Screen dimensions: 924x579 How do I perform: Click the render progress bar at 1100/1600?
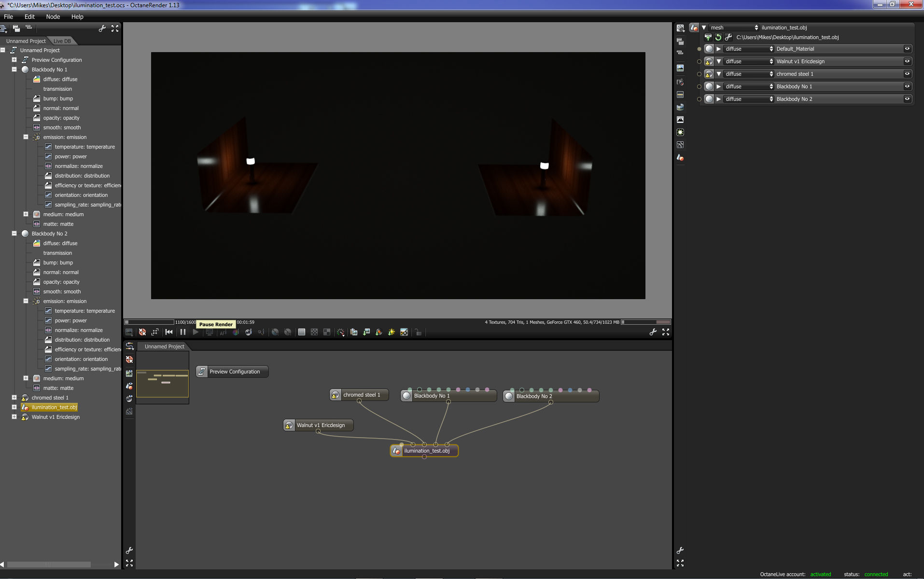[x=149, y=322]
